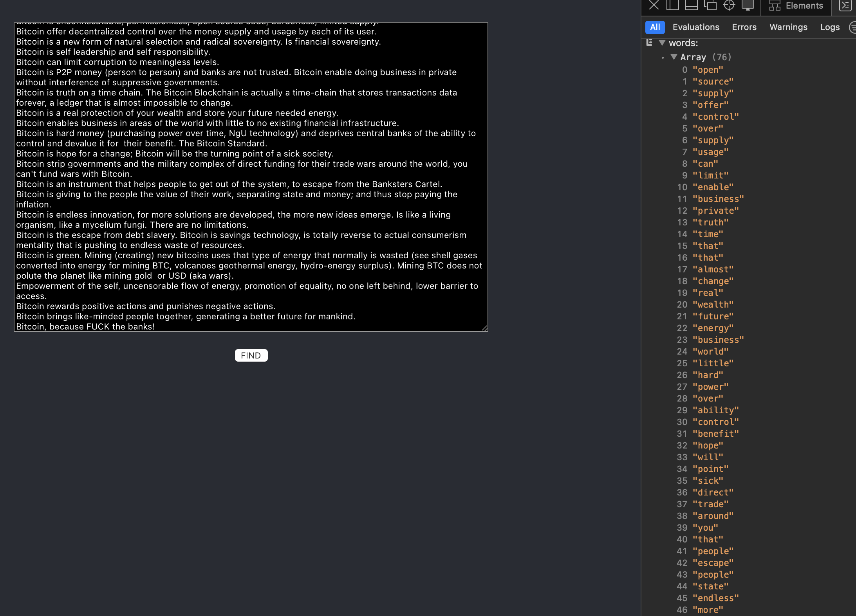Screen dimensions: 856x616
Task: Dock inspector to bottom of window
Action: tap(691, 5)
